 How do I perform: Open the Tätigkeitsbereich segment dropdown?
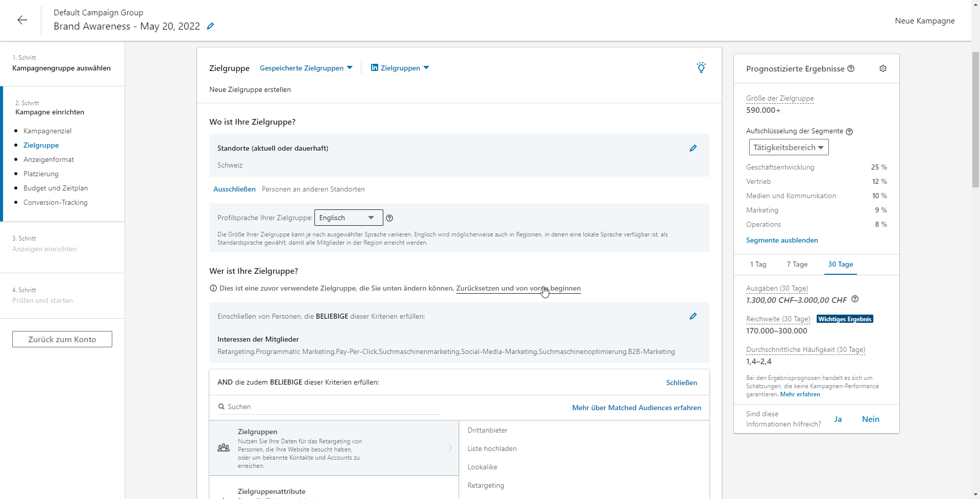tap(789, 147)
